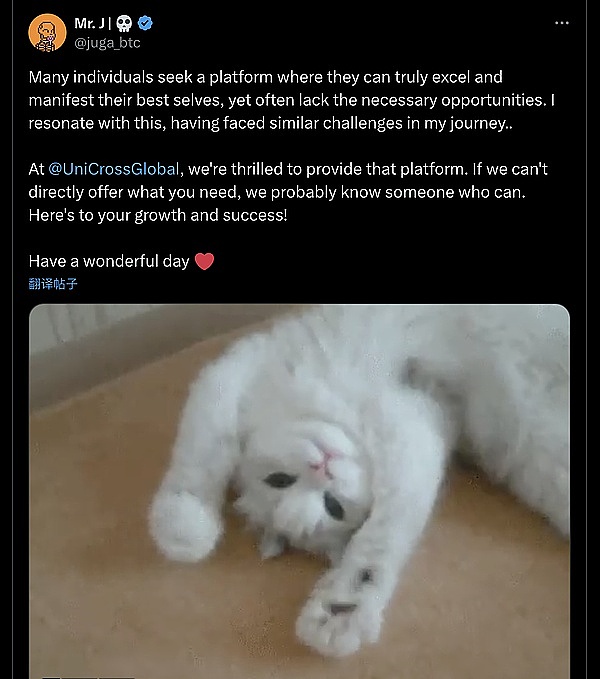600x679 pixels.
Task: Translate the post via 翻译帖子
Action: click(x=53, y=284)
